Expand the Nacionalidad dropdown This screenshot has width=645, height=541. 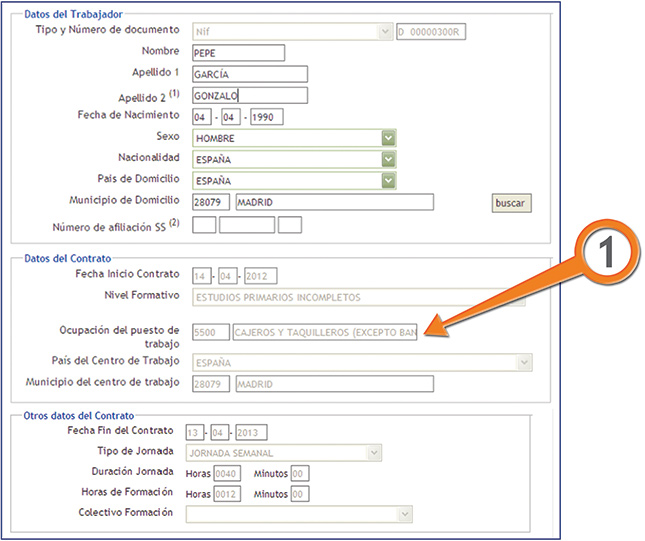coord(388,159)
